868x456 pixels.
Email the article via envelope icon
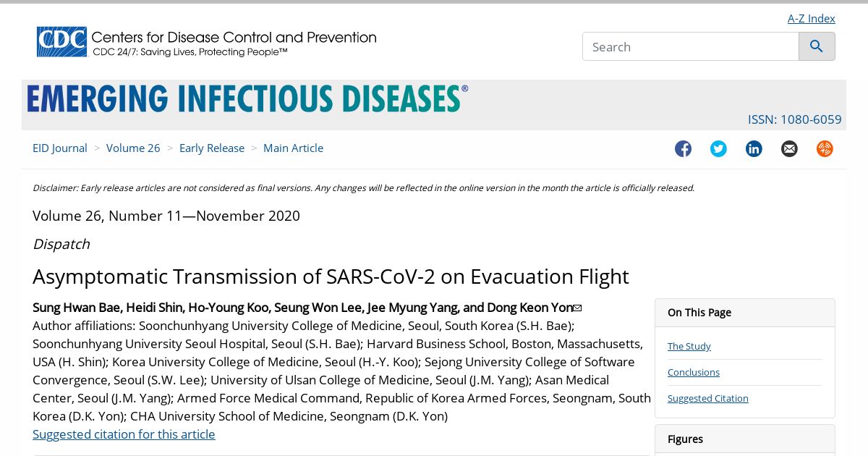tap(789, 148)
